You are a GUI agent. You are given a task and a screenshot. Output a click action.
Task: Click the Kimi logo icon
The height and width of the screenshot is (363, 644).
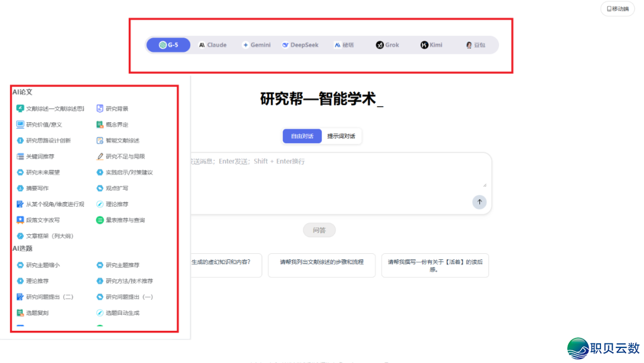pos(425,45)
